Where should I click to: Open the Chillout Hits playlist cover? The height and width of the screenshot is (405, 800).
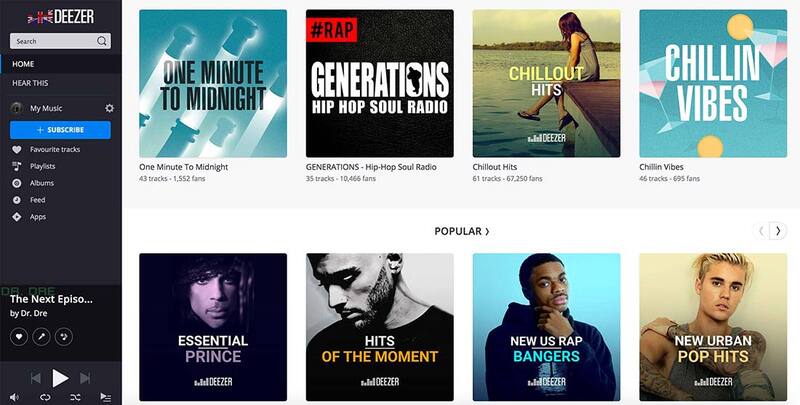(x=546, y=83)
